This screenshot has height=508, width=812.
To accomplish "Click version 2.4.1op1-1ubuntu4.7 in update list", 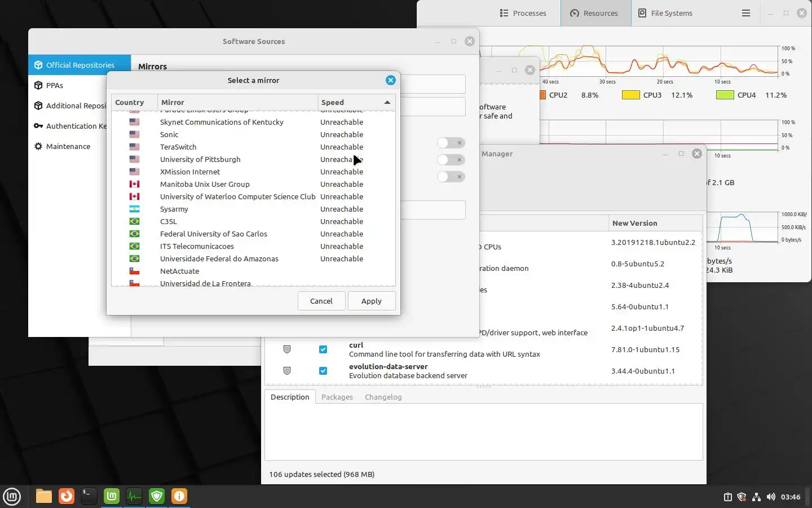I will pos(647,328).
